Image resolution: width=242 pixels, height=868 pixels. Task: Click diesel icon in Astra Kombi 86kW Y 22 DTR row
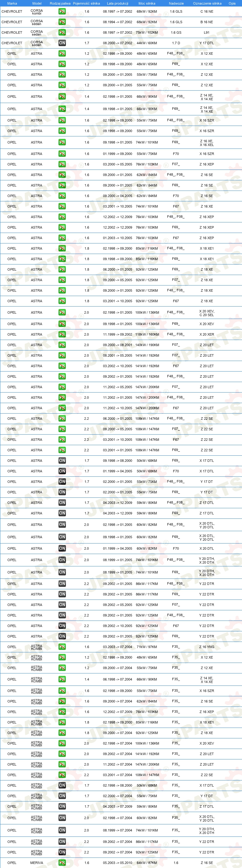(x=62, y=841)
